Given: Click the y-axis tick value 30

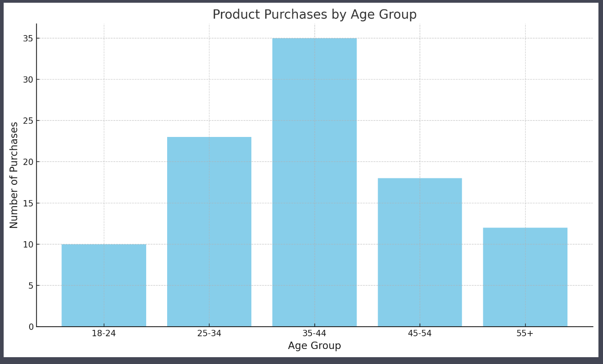Looking at the screenshot, I should [28, 80].
